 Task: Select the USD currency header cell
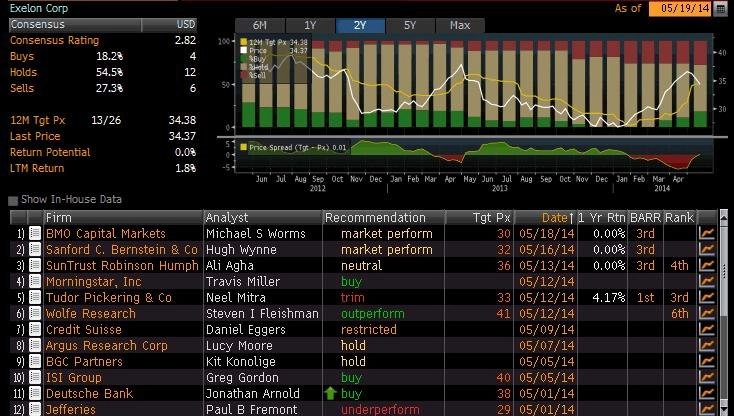[x=169, y=25]
